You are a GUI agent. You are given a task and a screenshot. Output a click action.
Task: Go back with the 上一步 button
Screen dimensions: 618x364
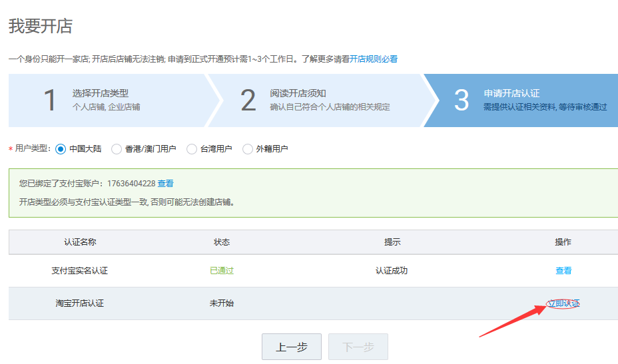[292, 347]
